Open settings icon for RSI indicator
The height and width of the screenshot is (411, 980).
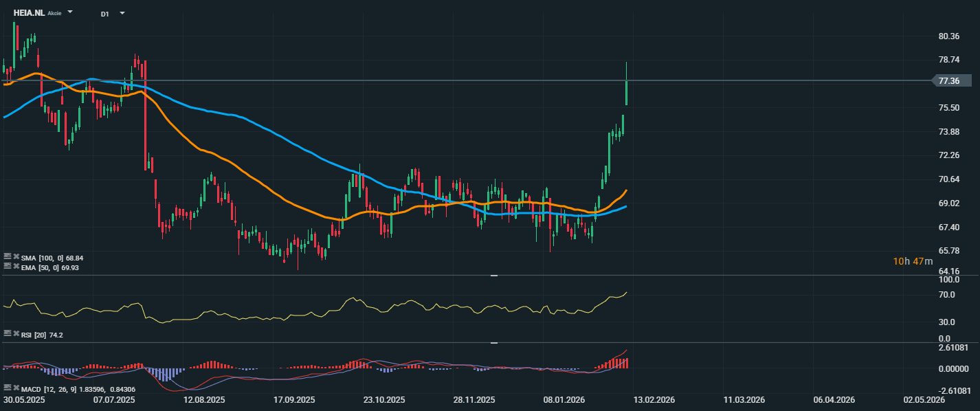tap(8, 333)
